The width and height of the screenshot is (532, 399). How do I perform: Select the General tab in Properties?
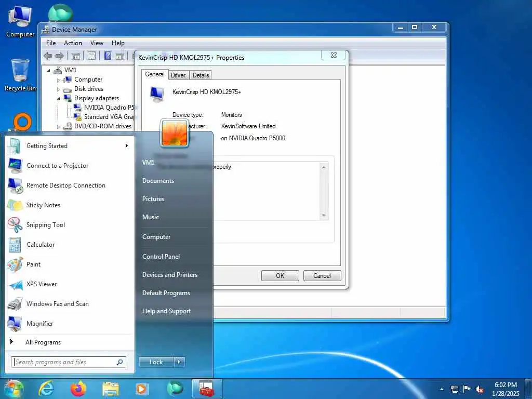click(x=155, y=74)
